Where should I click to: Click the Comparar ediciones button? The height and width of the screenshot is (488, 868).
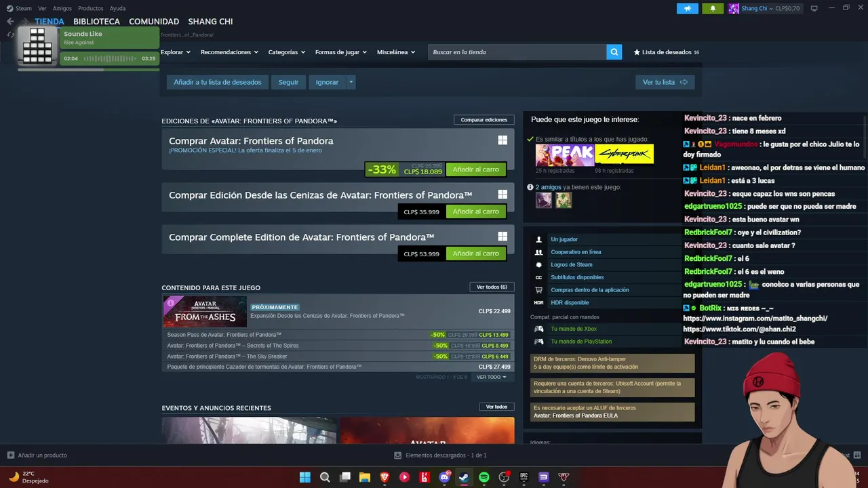[x=484, y=120]
